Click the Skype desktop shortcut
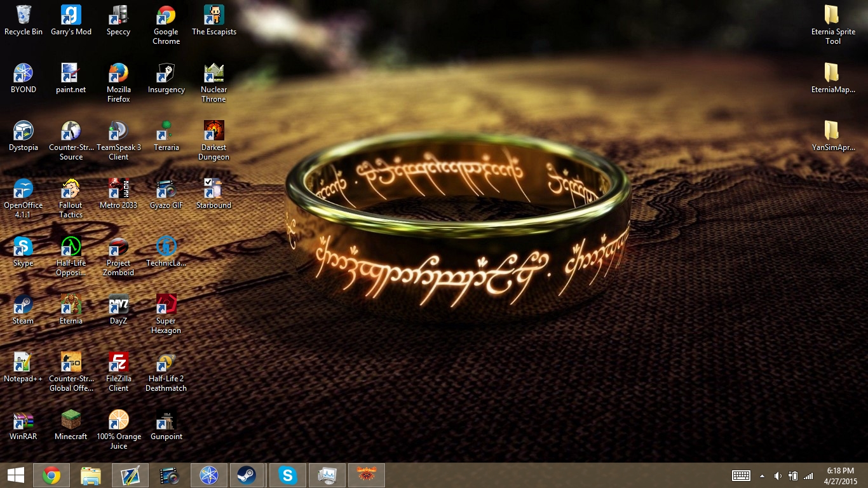 click(x=24, y=252)
